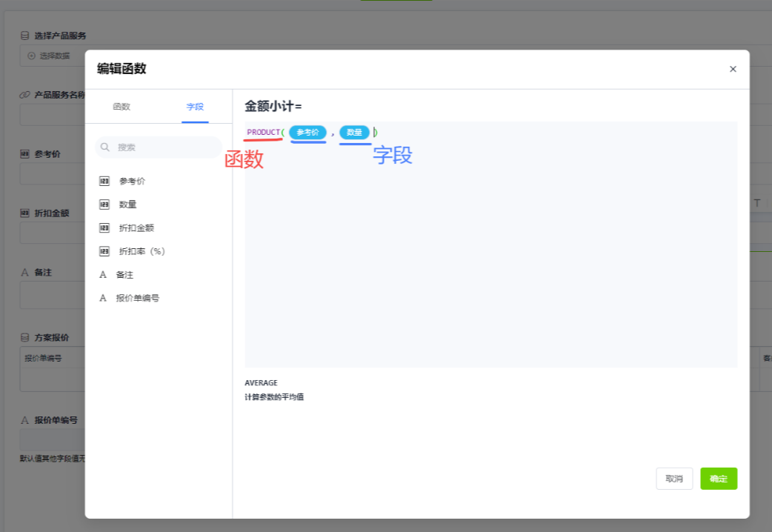This screenshot has height=532, width=772.
Task: Select the 参考价 pill in the formula
Action: (x=307, y=132)
